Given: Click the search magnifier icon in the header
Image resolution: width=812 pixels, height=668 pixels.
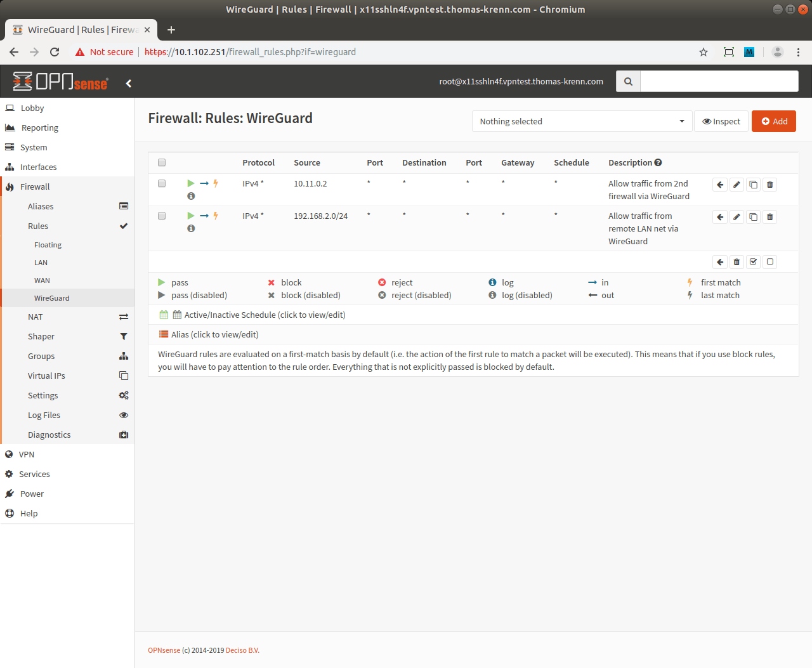Looking at the screenshot, I should 628,81.
